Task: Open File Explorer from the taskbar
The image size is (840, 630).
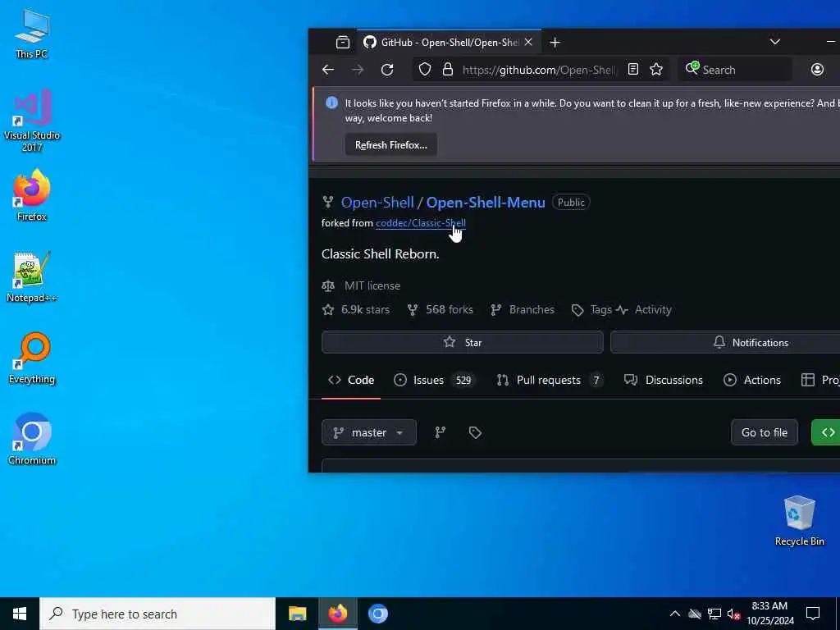Action: pyautogui.click(x=297, y=614)
